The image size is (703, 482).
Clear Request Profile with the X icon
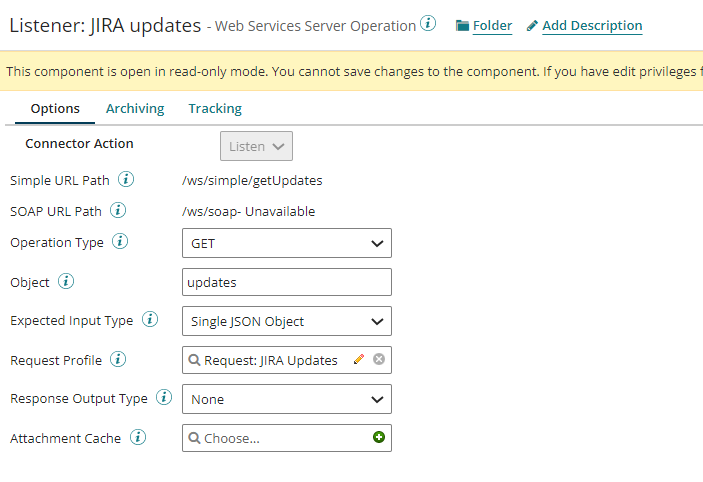pyautogui.click(x=379, y=360)
